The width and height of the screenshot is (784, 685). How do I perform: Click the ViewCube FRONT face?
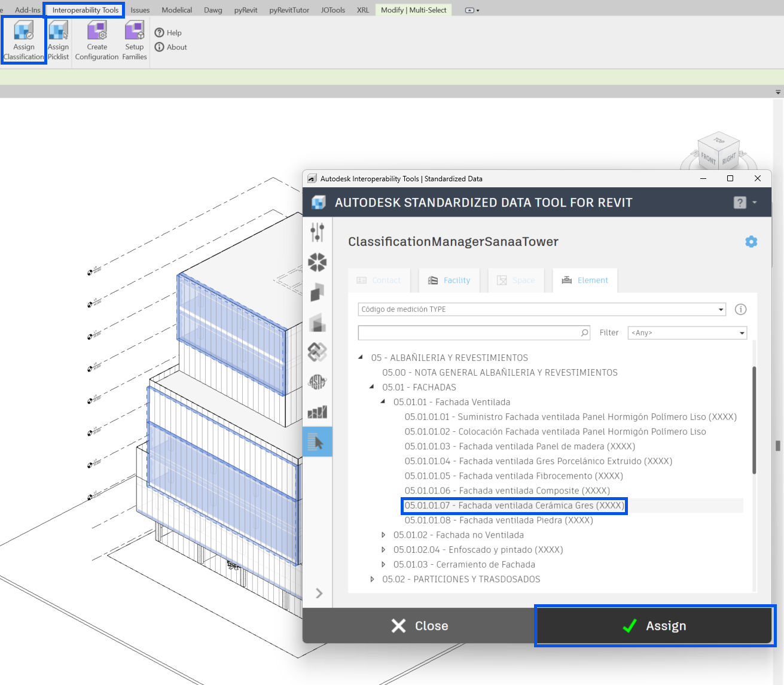[709, 158]
